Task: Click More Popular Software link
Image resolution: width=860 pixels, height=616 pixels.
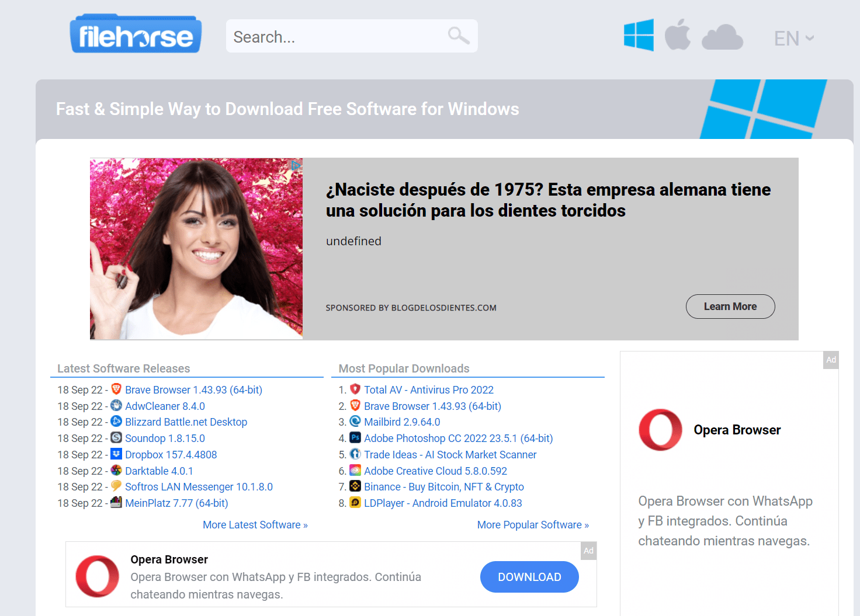Action: coord(533,525)
